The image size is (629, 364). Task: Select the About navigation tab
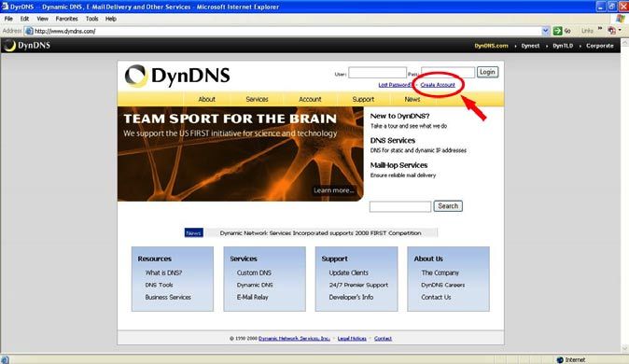(x=206, y=99)
